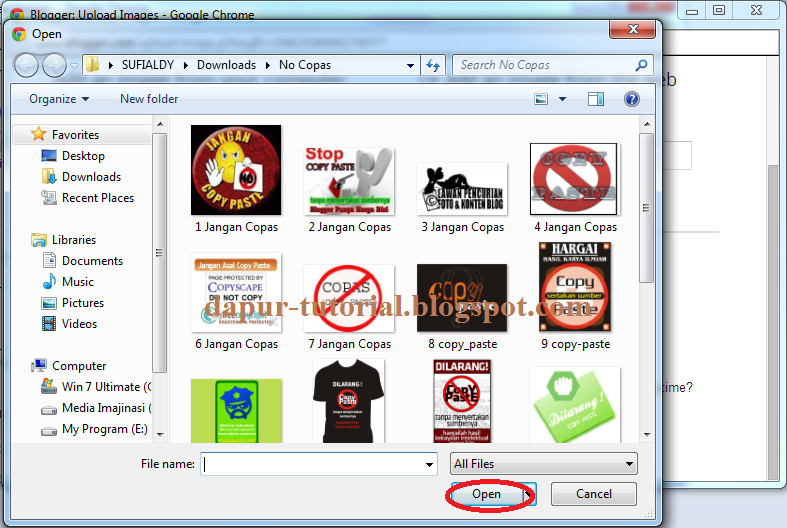Click the Music note icon
Screen dimensions: 787x528
(x=49, y=282)
